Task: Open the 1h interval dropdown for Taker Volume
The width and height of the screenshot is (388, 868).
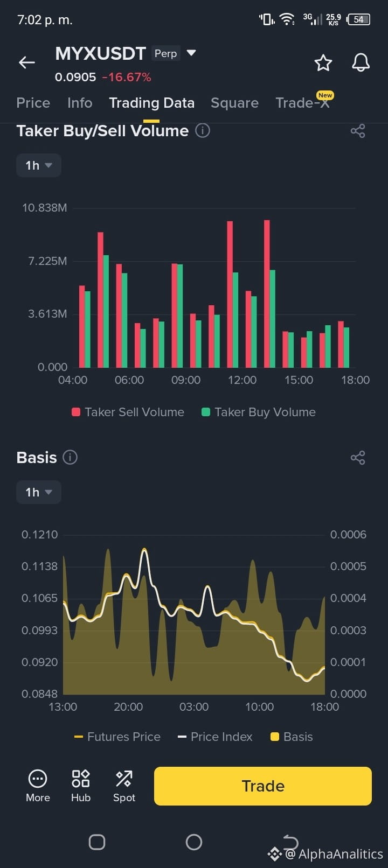Action: click(x=39, y=165)
